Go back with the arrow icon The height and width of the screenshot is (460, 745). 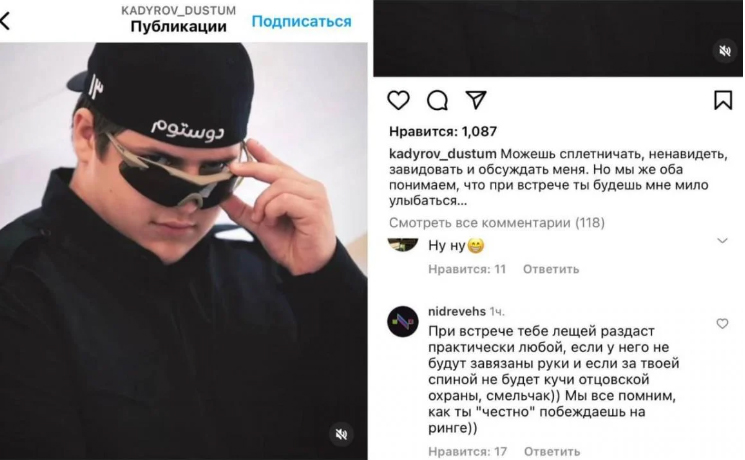(x=5, y=21)
